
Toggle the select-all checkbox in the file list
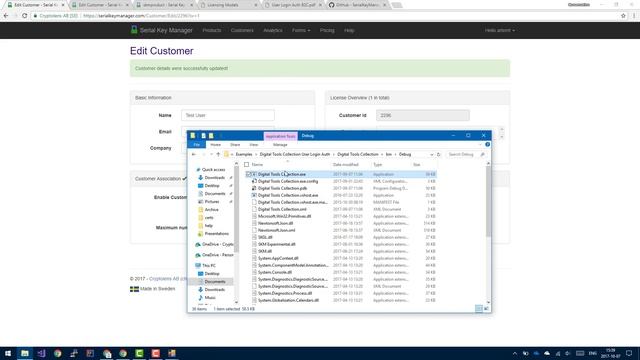[247, 164]
